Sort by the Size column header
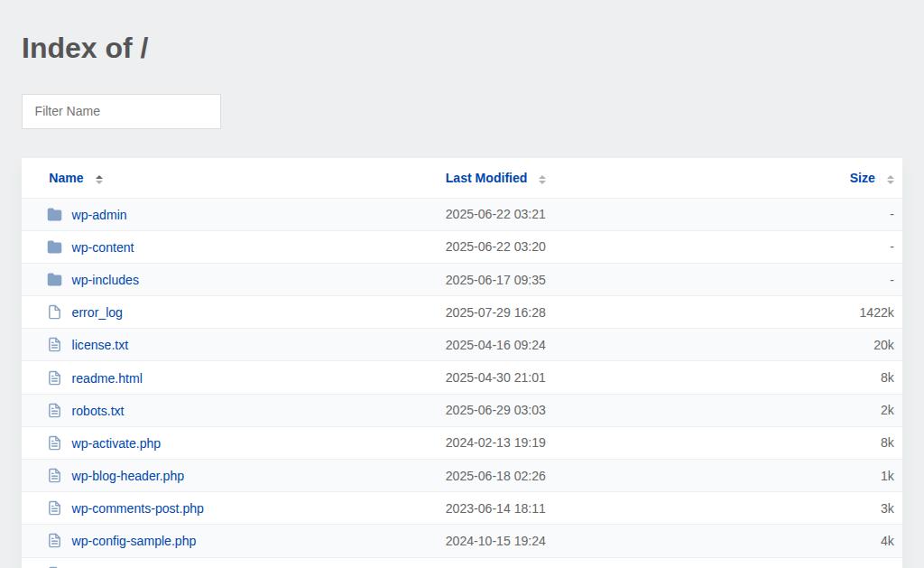Image resolution: width=924 pixels, height=568 pixels. click(x=862, y=178)
